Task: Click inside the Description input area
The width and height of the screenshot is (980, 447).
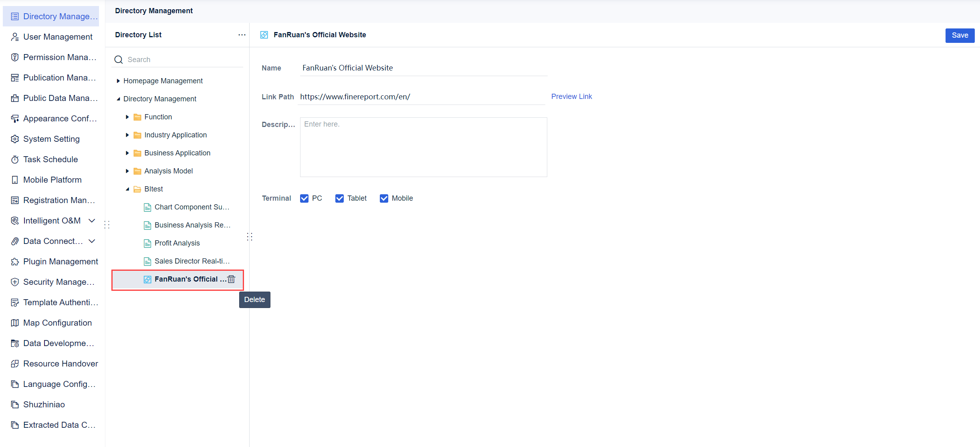Action: click(423, 147)
